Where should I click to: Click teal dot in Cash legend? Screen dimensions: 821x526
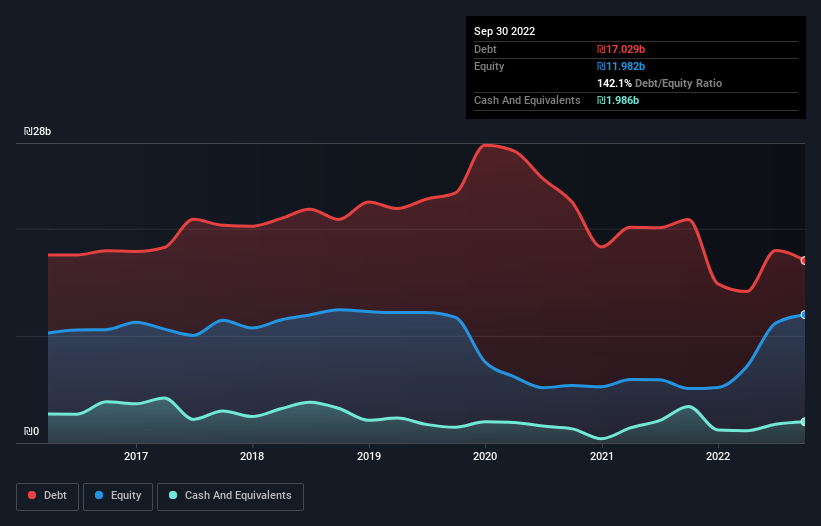click(173, 495)
